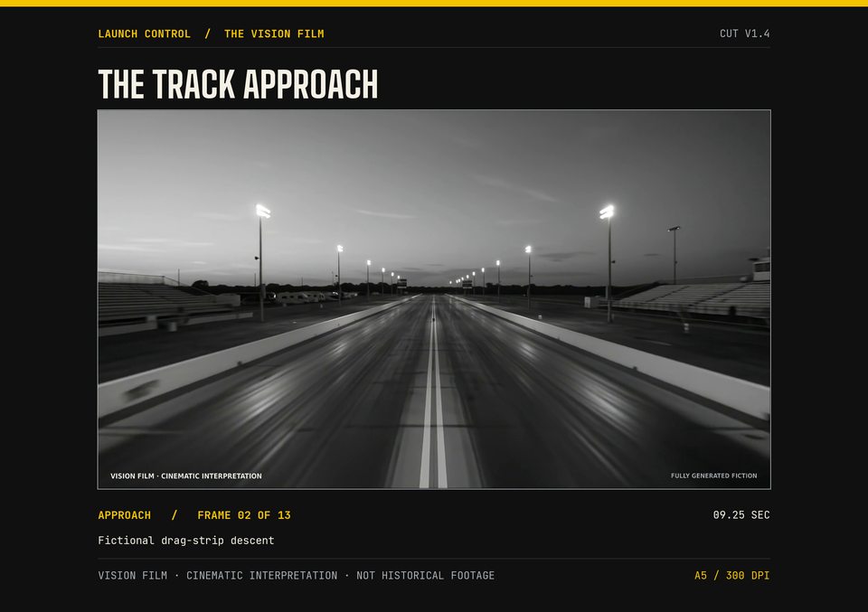This screenshot has width=868, height=612.
Task: Click the 'CUT V1.4' version label
Action: tap(744, 33)
